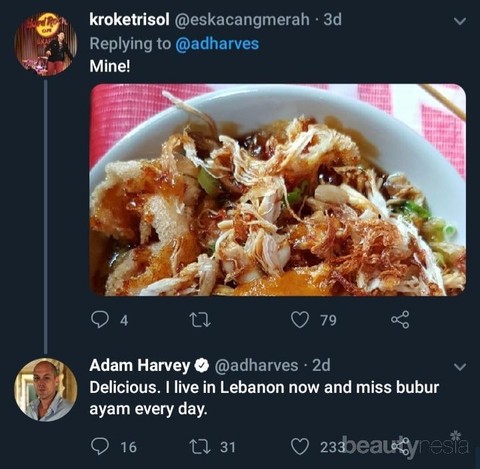Viewport: 480px width, 469px height.
Task: Reply to kroketrisol's bubur ayam tweet
Action: (100, 320)
